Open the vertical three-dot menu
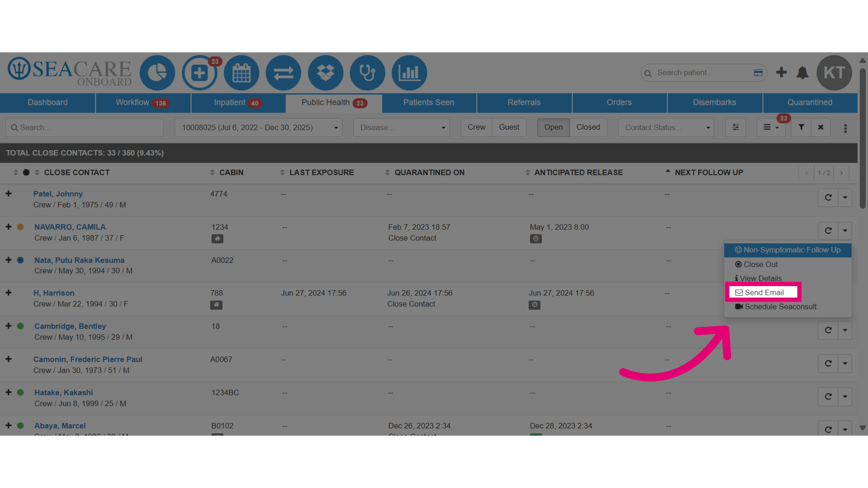868x488 pixels. tap(845, 128)
